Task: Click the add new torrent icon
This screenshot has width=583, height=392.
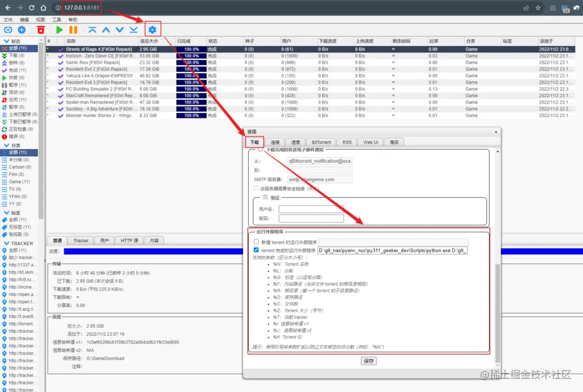Action: [x=21, y=30]
